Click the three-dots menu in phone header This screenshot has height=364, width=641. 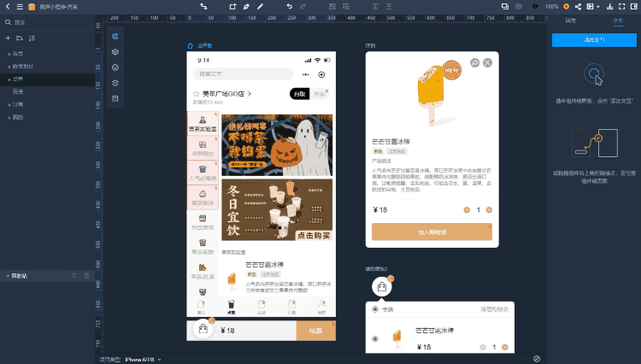[305, 74]
